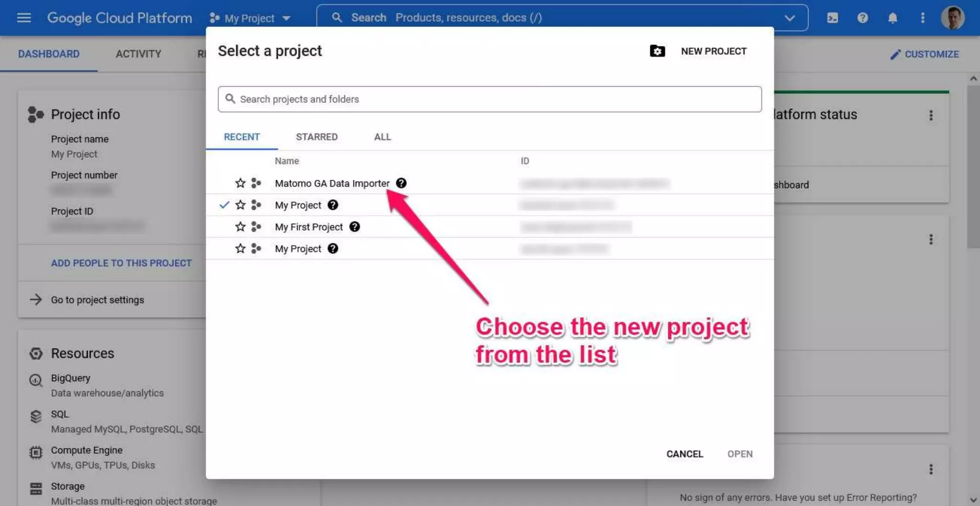
Task: Click project icon beside checked My Project
Action: pyautogui.click(x=256, y=205)
